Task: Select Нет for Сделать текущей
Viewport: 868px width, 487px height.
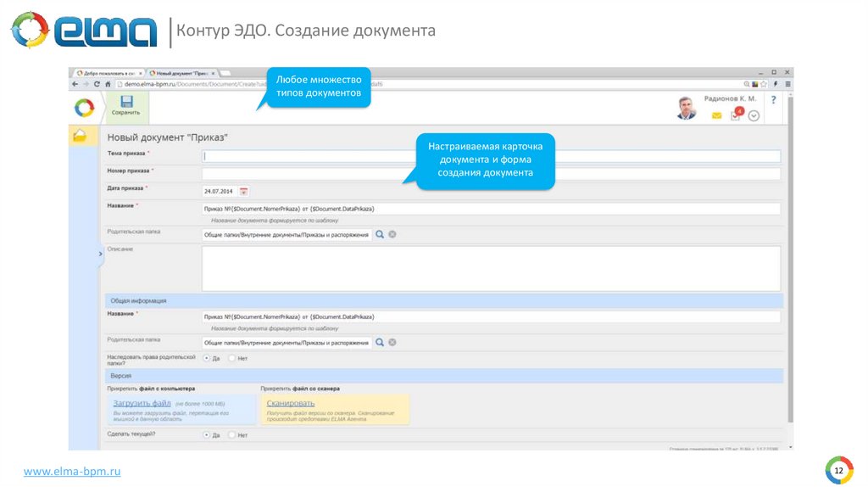Action: pyautogui.click(x=231, y=434)
